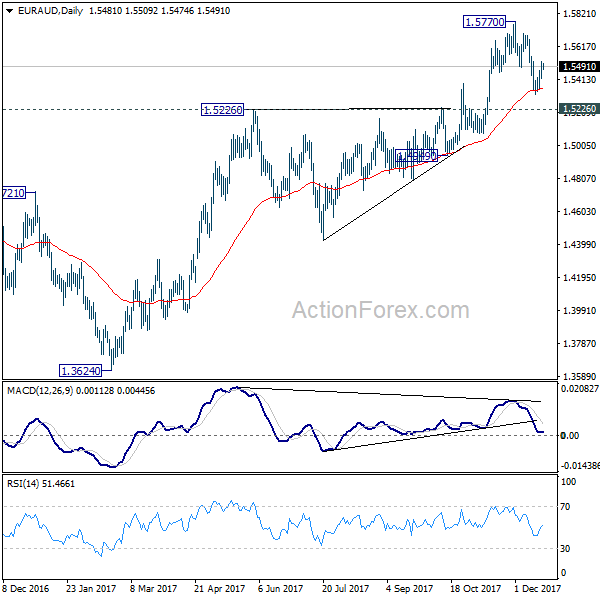Click the RSI(14) 51.4661 indicator label
Viewport: 600px width, 600px height.
click(x=41, y=484)
